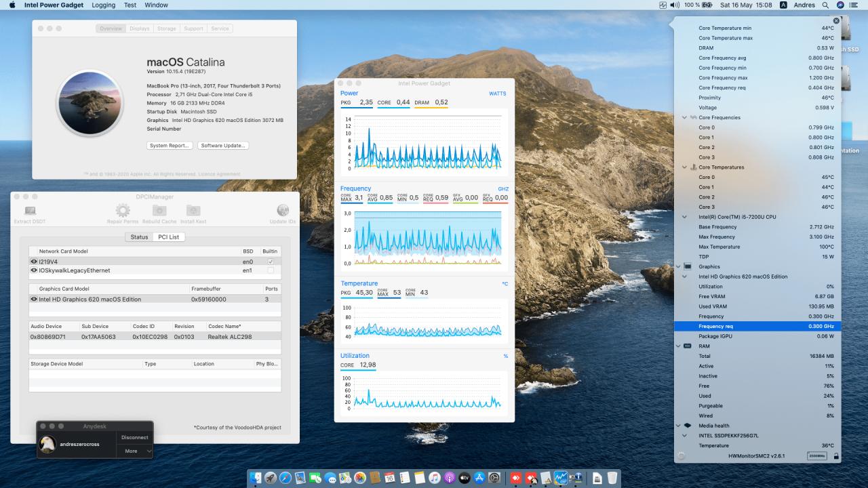Screen dimensions: 868x488
Task: Open Spotlight search in the menu bar
Action: pos(825,5)
